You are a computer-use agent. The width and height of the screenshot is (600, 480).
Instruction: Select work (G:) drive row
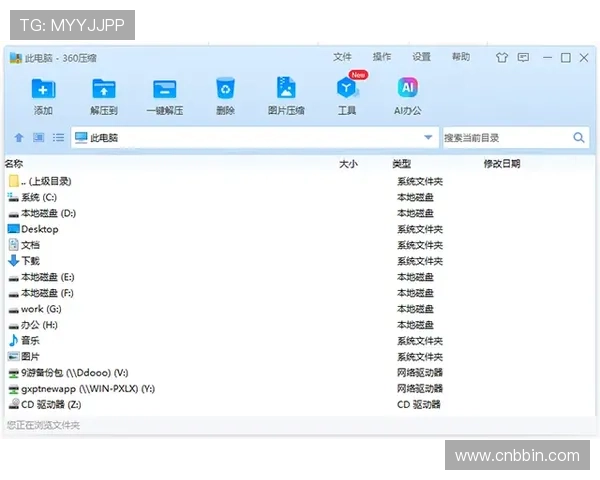point(300,309)
